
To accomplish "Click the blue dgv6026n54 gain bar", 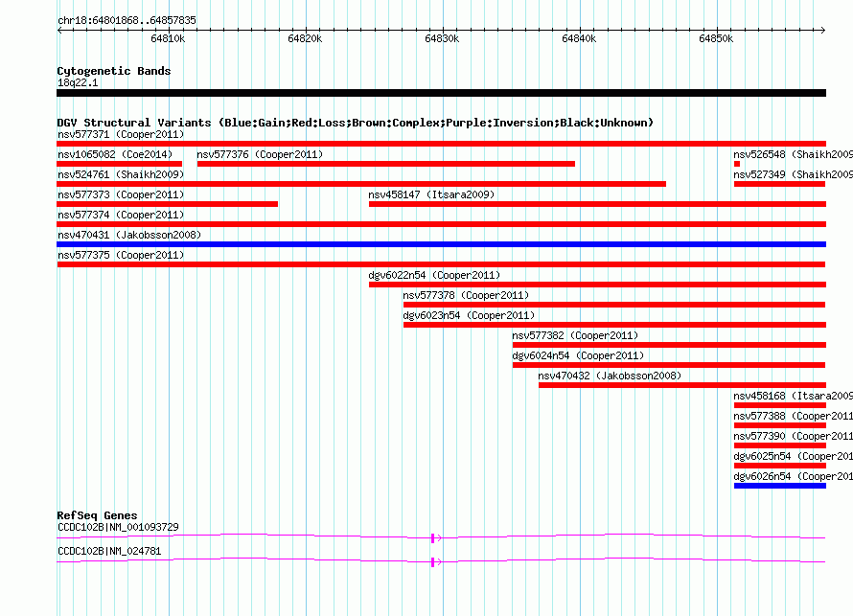I will [780, 486].
